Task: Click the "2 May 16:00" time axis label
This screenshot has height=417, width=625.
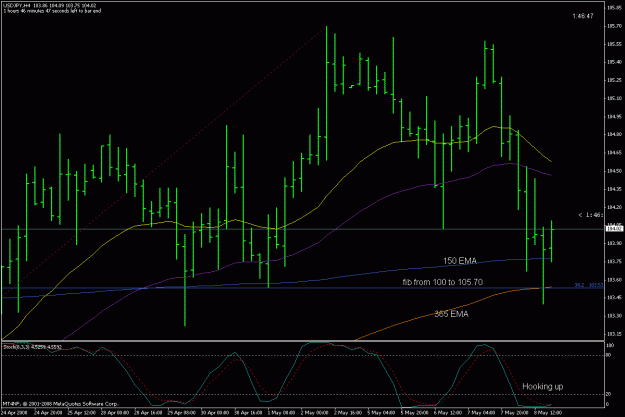Action: point(348,413)
